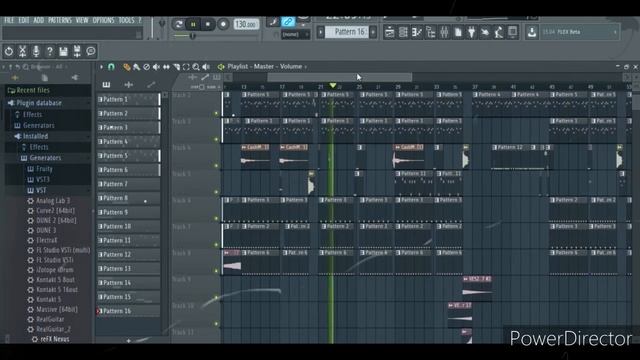Select the Paint brush tool
640x360 pixels.
point(136,67)
